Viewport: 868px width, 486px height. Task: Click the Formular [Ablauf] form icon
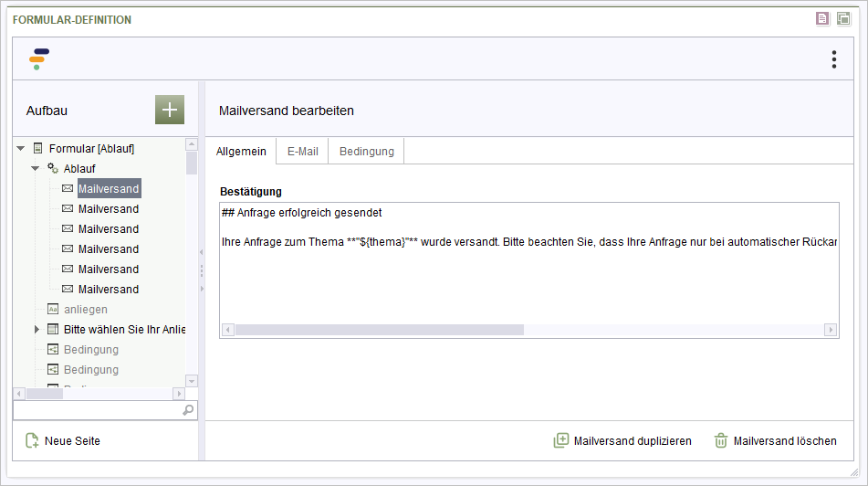coord(38,148)
